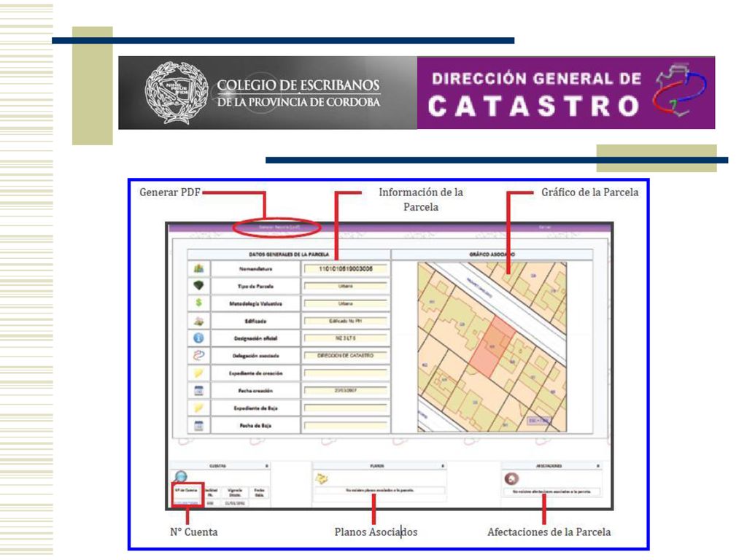
Task: Click the empty Fecha de Baja field
Action: [x=345, y=425]
